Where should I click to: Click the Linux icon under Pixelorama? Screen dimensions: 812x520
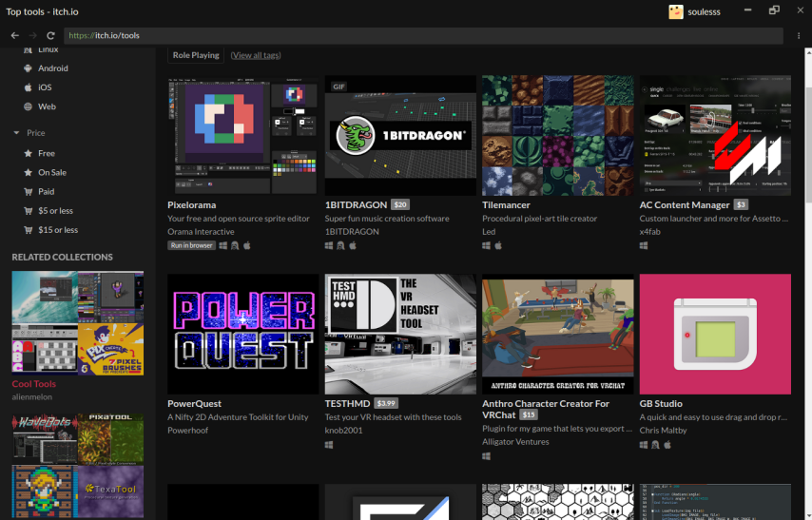coord(235,245)
